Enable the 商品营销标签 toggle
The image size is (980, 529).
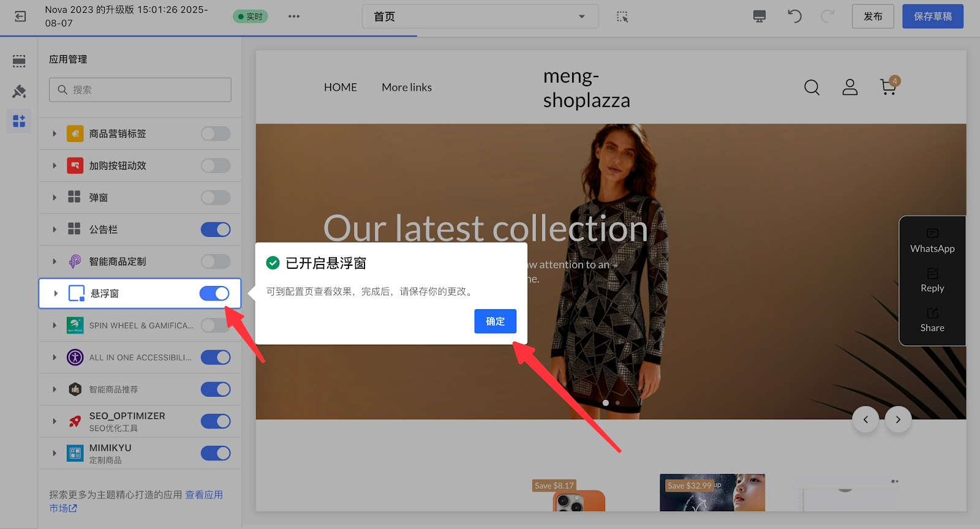pos(216,133)
